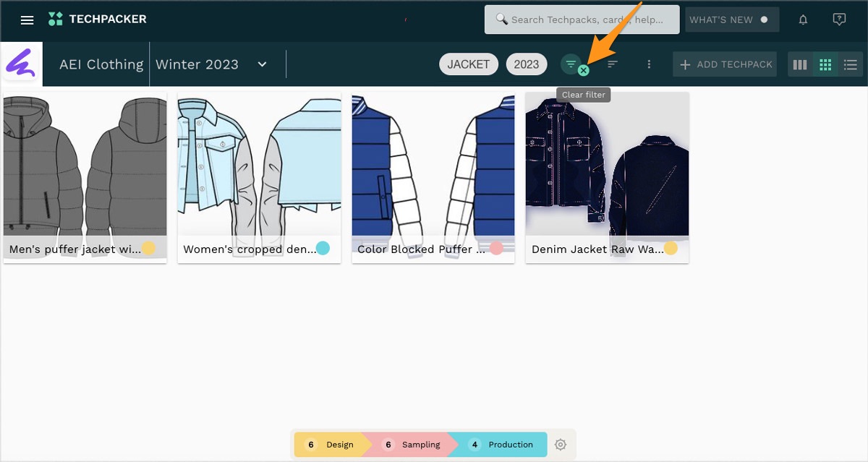Screen dimensions: 868x462
Task: Click the ADD TECHPACK button
Action: (726, 64)
